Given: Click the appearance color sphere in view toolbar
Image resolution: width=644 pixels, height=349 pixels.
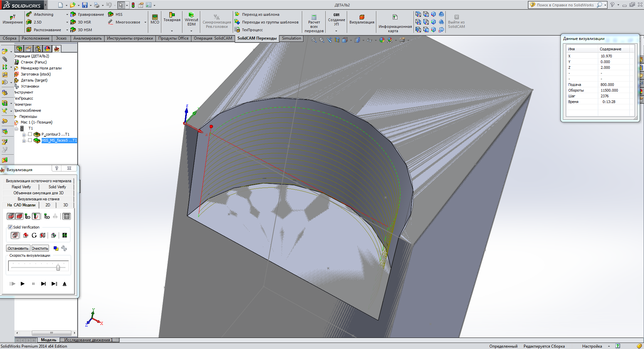Looking at the screenshot, I should pos(382,40).
